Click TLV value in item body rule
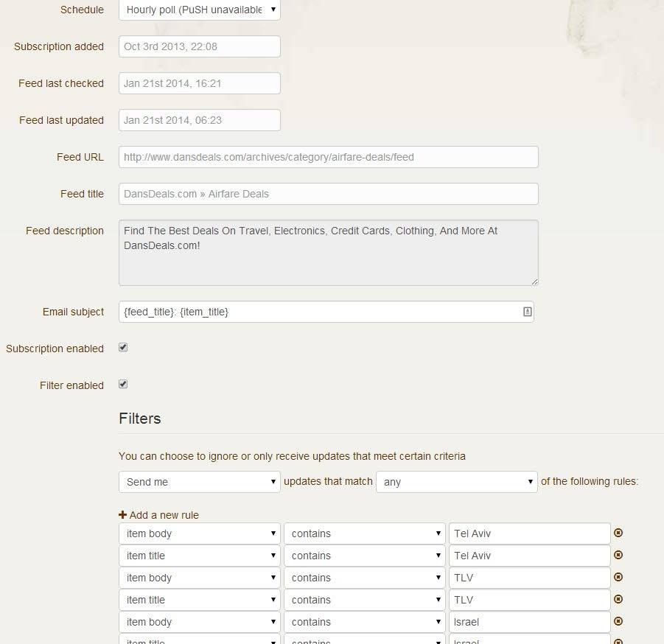The width and height of the screenshot is (664, 644). 529,578
